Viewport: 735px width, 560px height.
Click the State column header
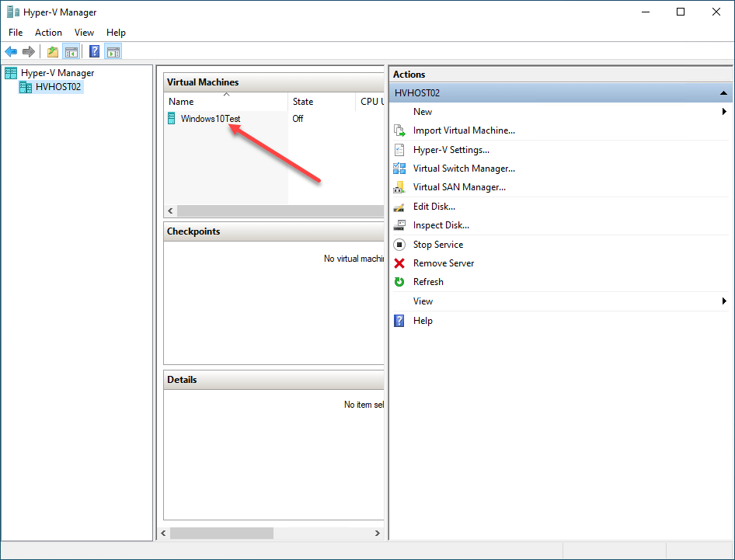[322, 102]
